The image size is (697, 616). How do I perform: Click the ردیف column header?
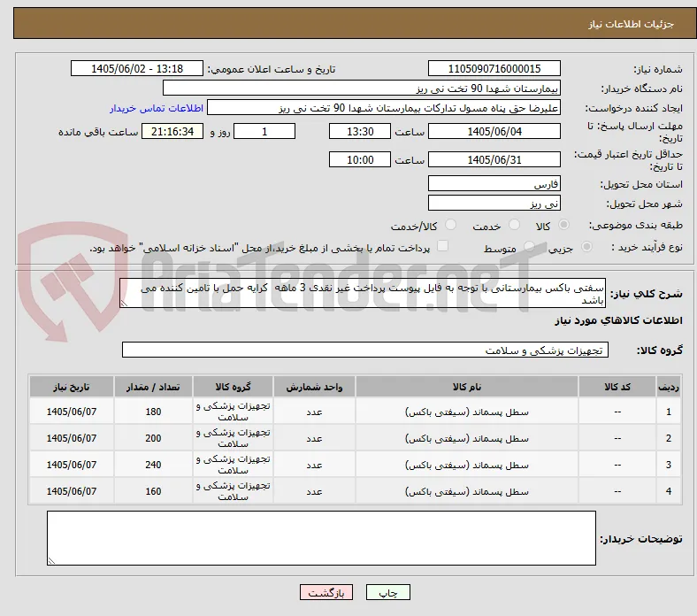pyautogui.click(x=669, y=387)
